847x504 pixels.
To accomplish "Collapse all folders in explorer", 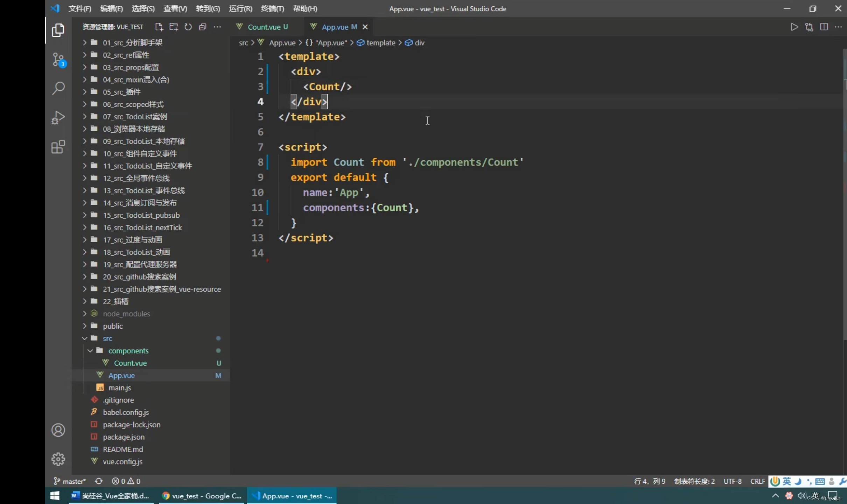I will coord(203,27).
